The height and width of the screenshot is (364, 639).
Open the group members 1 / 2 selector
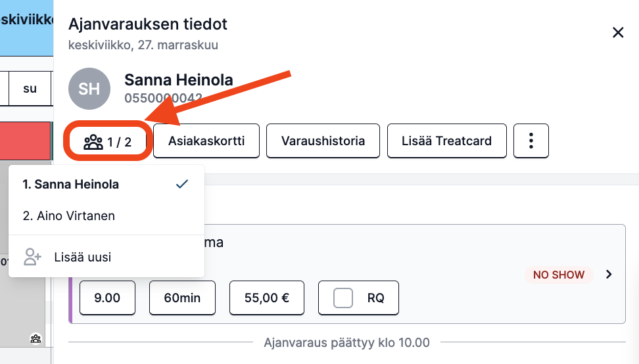click(x=108, y=141)
